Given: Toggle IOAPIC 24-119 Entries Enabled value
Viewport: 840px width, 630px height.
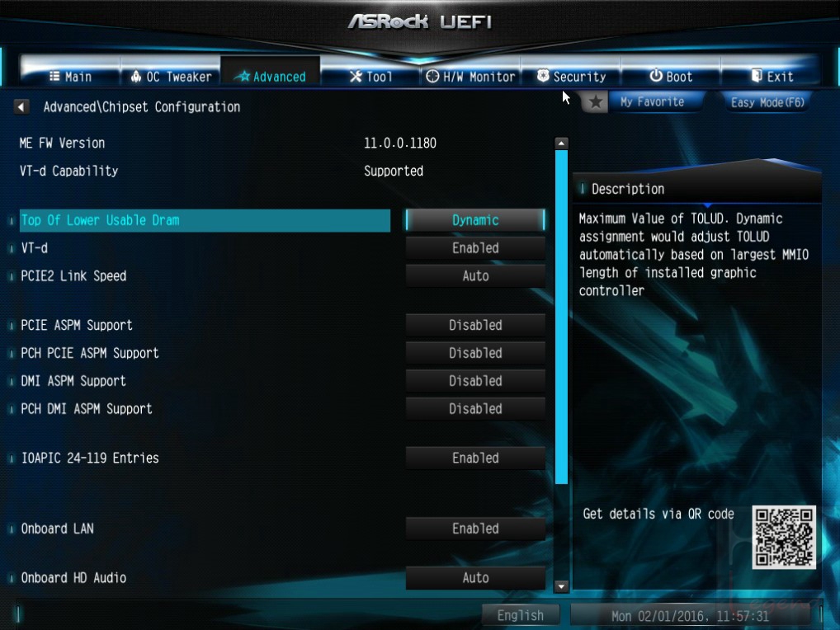Looking at the screenshot, I should click(x=475, y=458).
